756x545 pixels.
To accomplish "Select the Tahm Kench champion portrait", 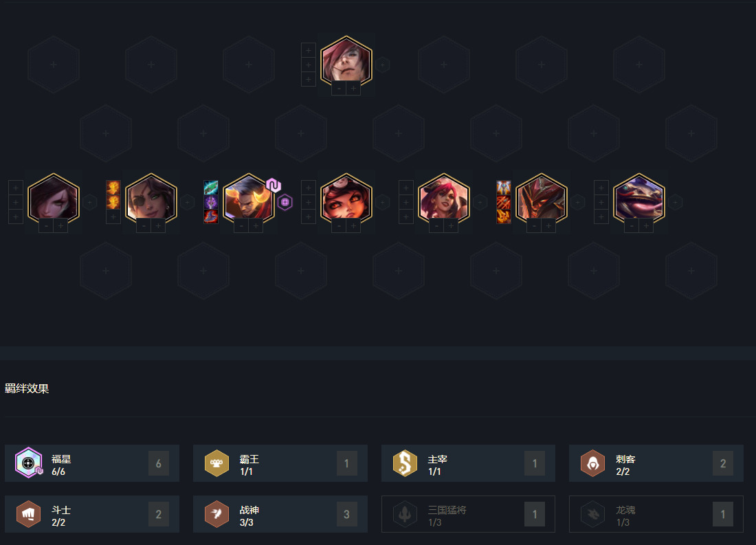I will tap(639, 199).
